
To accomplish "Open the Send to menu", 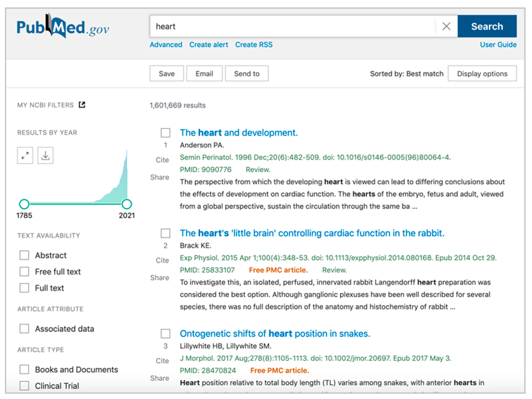I will click(x=246, y=73).
